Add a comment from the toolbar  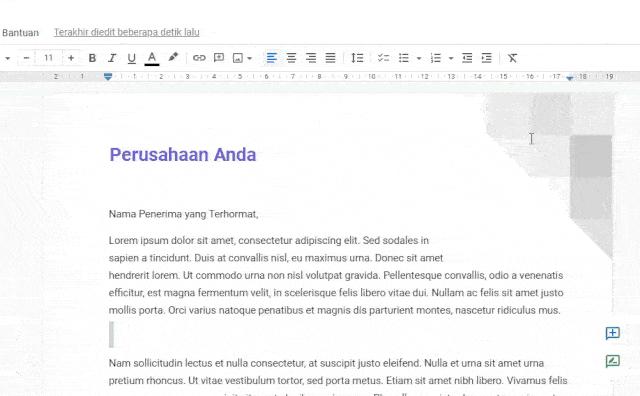point(219,58)
